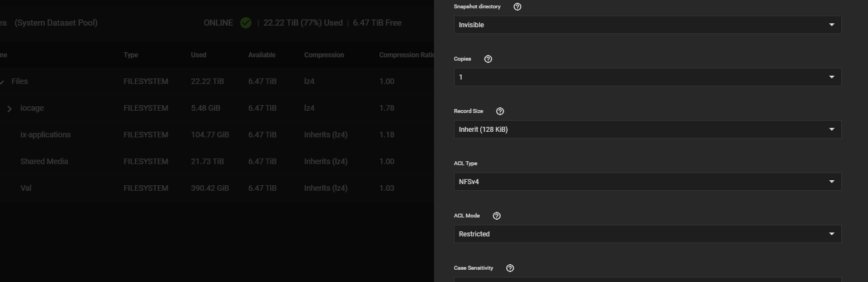
Task: Click the green ONLINE status checkmark
Action: click(x=245, y=23)
